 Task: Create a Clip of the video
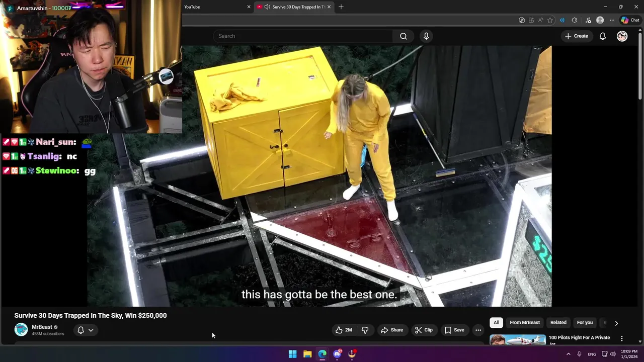point(424,330)
